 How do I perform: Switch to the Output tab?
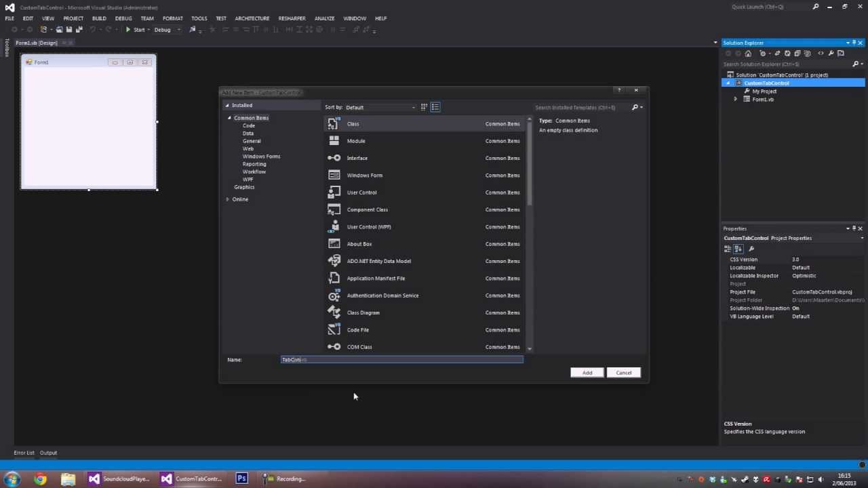click(x=48, y=453)
